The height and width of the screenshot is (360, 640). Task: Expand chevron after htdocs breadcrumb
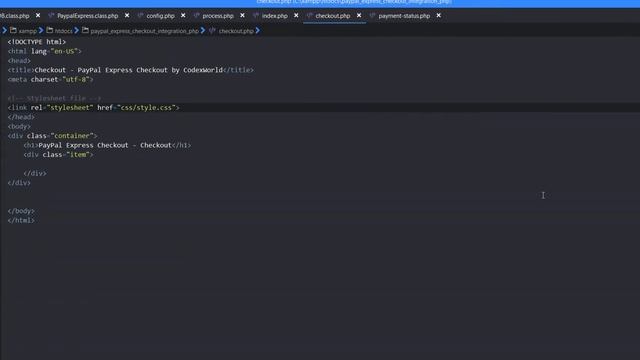(76, 31)
